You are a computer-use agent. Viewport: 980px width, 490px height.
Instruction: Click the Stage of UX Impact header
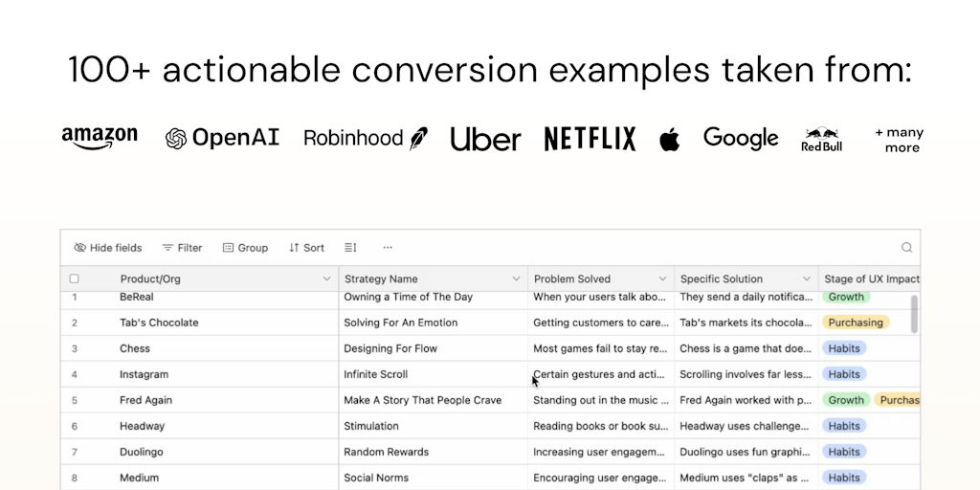[x=869, y=278]
